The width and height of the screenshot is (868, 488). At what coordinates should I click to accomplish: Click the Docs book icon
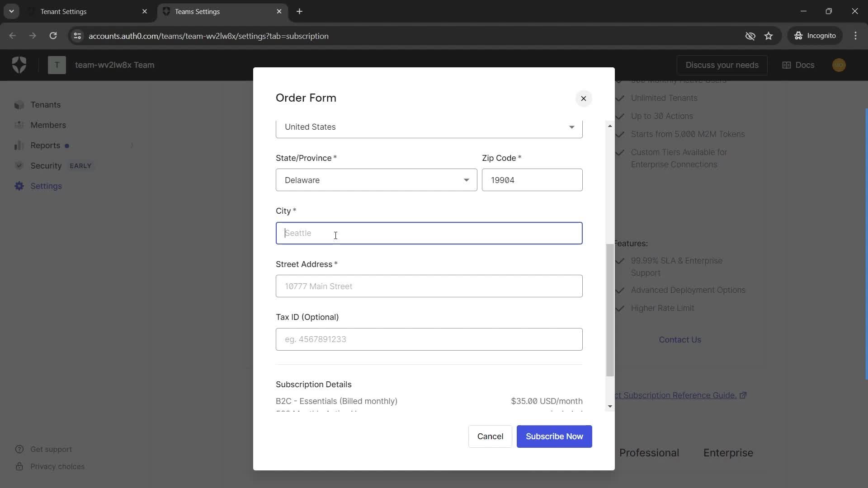click(x=787, y=65)
